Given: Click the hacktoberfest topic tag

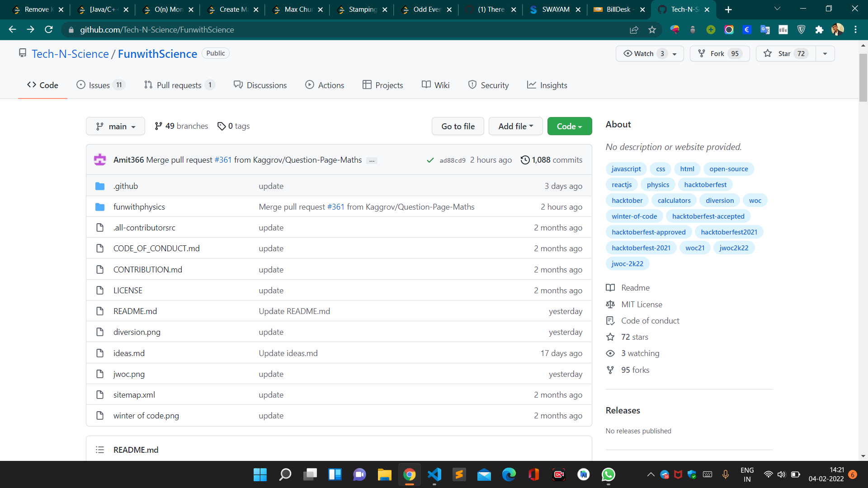Looking at the screenshot, I should pyautogui.click(x=705, y=185).
